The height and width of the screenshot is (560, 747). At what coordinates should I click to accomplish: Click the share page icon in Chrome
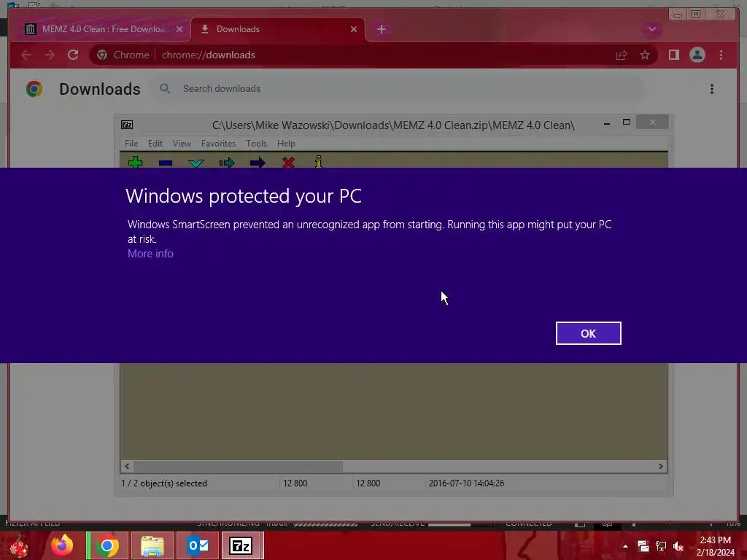click(x=622, y=55)
